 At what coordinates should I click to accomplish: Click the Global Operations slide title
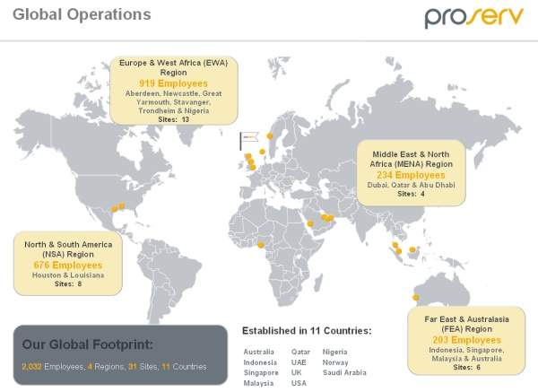click(x=82, y=15)
